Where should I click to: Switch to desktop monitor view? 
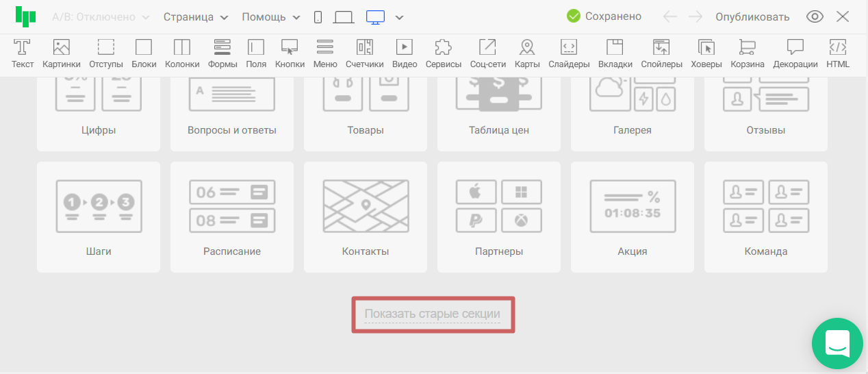point(375,17)
